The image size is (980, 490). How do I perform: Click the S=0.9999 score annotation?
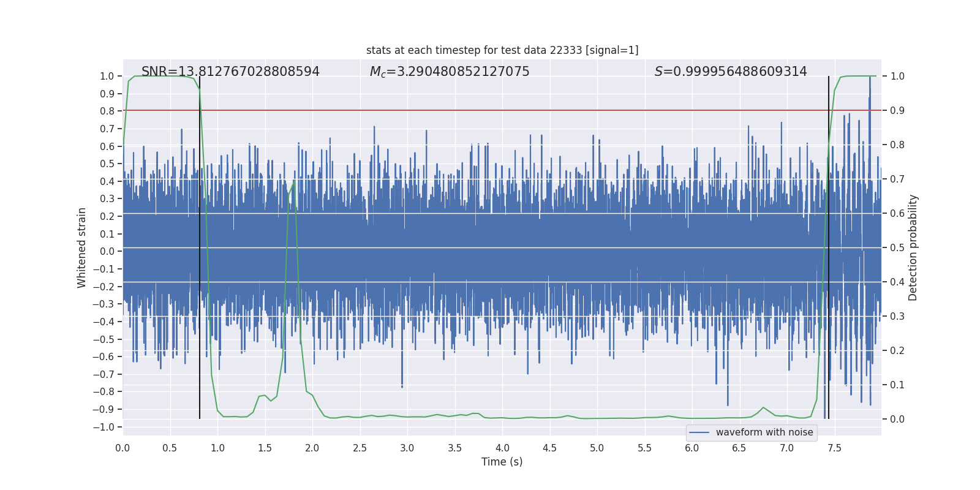pyautogui.click(x=731, y=72)
